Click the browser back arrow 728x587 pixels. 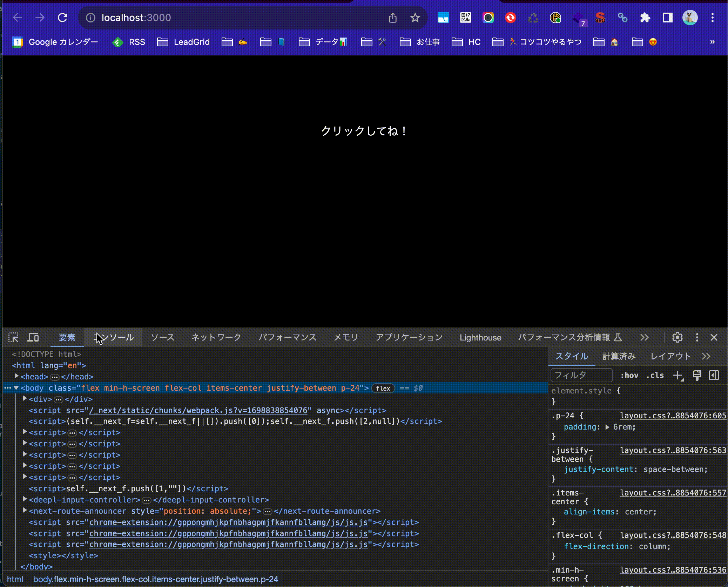tap(18, 18)
